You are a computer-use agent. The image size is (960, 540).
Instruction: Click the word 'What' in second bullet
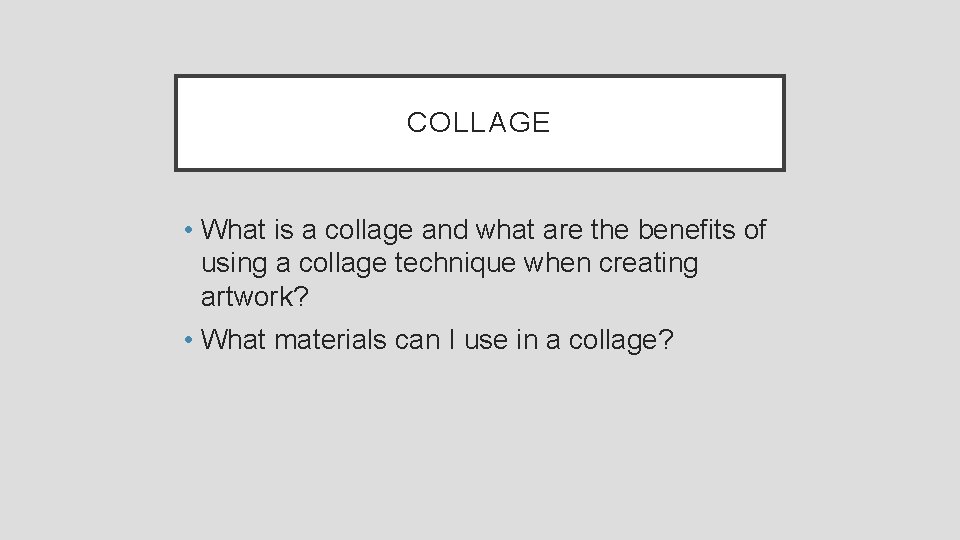tap(233, 340)
